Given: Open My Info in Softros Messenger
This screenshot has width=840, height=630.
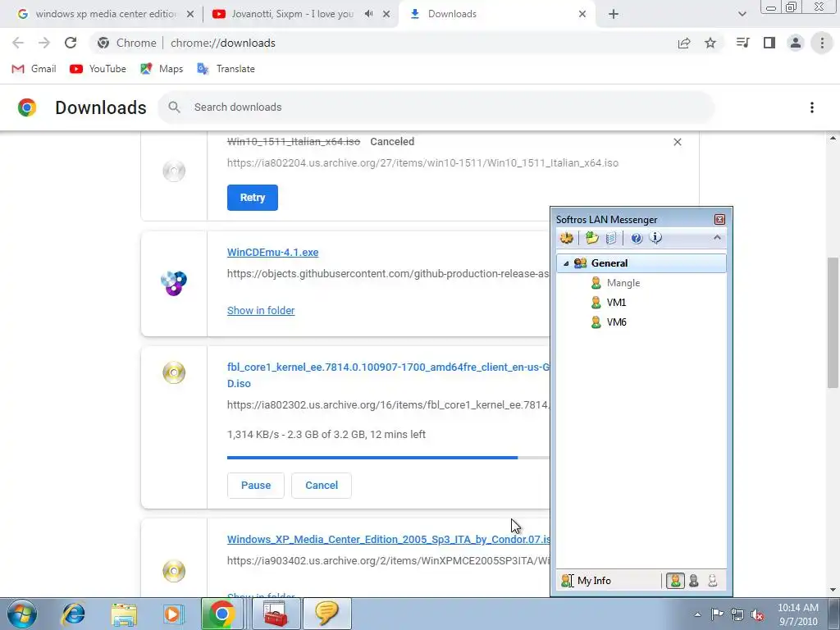Looking at the screenshot, I should click(586, 581).
